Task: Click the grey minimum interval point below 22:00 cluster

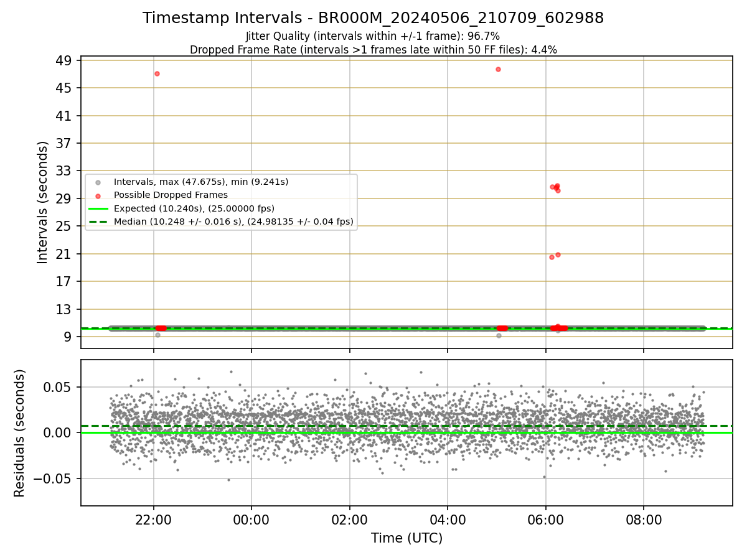Action: 157,335
